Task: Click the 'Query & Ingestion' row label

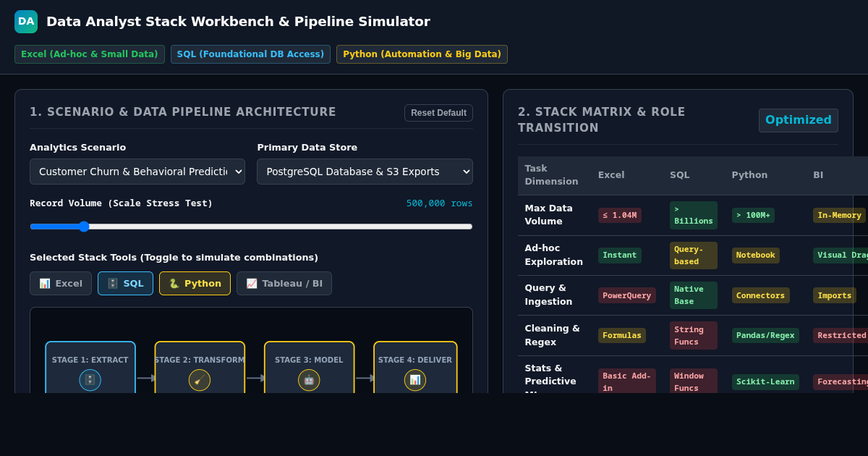Action: point(550,295)
